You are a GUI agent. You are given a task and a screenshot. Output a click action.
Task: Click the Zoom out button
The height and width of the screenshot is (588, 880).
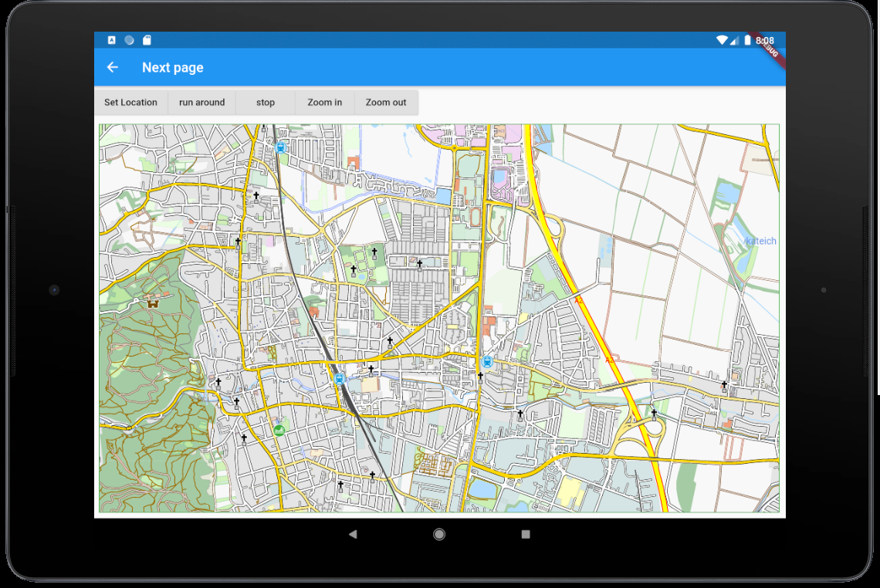click(385, 102)
